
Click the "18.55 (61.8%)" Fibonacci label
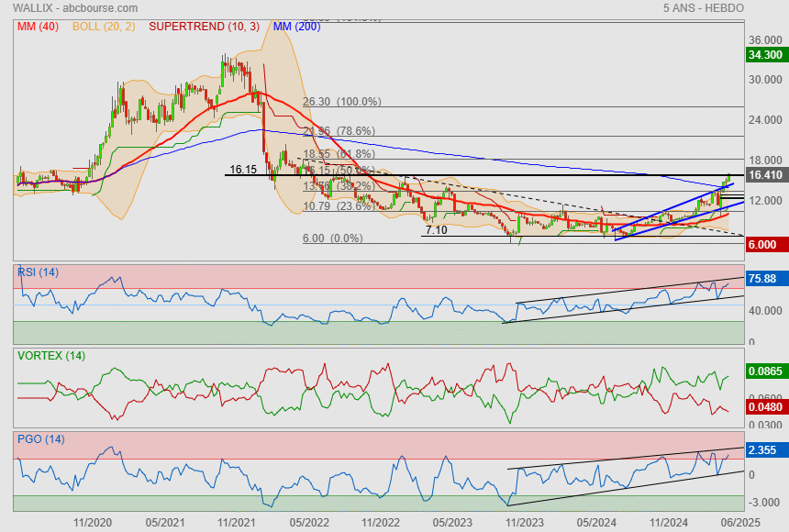[x=339, y=154]
